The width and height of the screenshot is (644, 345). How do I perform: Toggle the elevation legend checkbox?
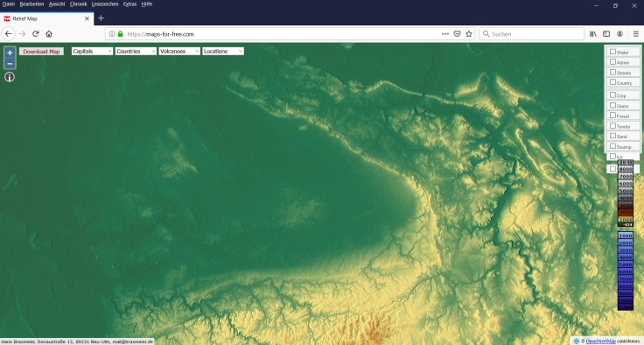(x=612, y=169)
